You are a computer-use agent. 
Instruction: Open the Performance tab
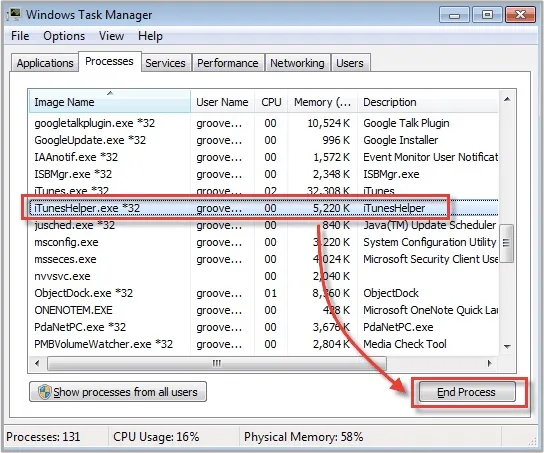228,63
